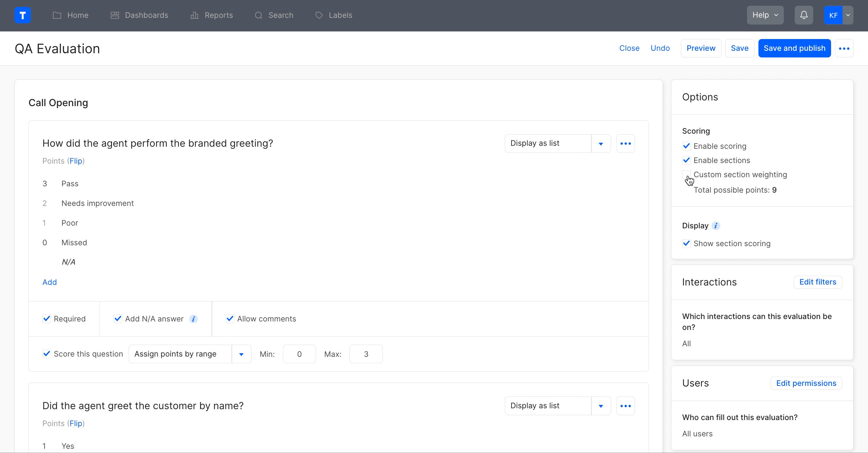Open the Display as list dropdown for branded greeting
Screen dimensions: 868x453
click(600, 144)
